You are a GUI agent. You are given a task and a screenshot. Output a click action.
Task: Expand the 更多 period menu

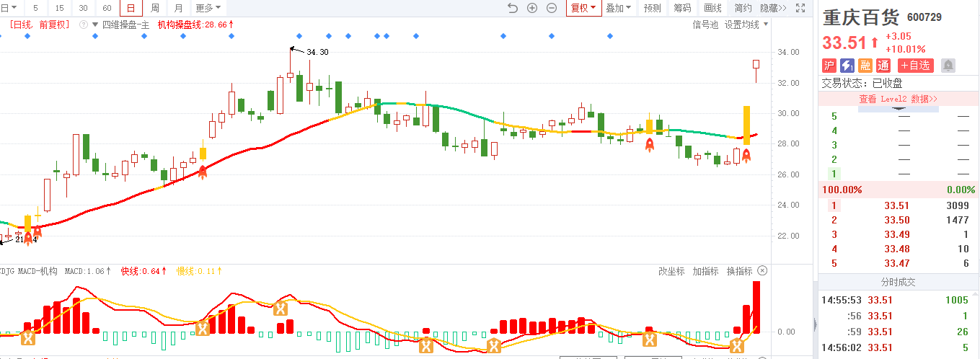click(208, 8)
